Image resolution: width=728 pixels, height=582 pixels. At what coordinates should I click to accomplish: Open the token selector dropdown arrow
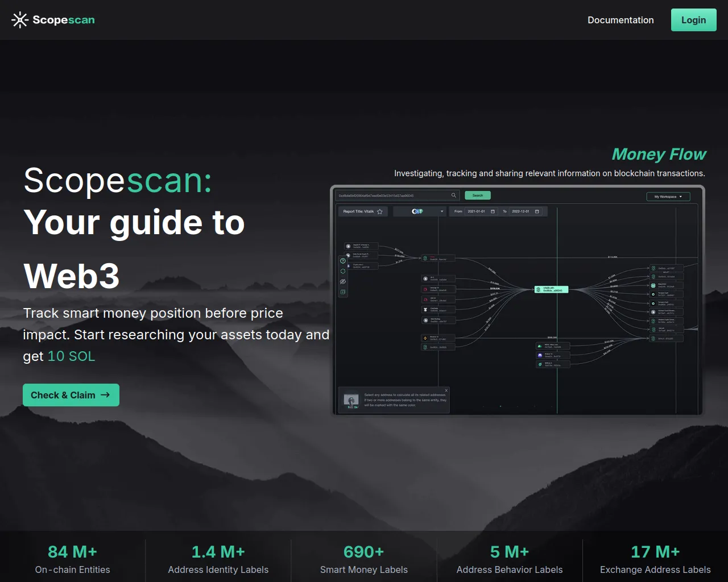tap(442, 211)
